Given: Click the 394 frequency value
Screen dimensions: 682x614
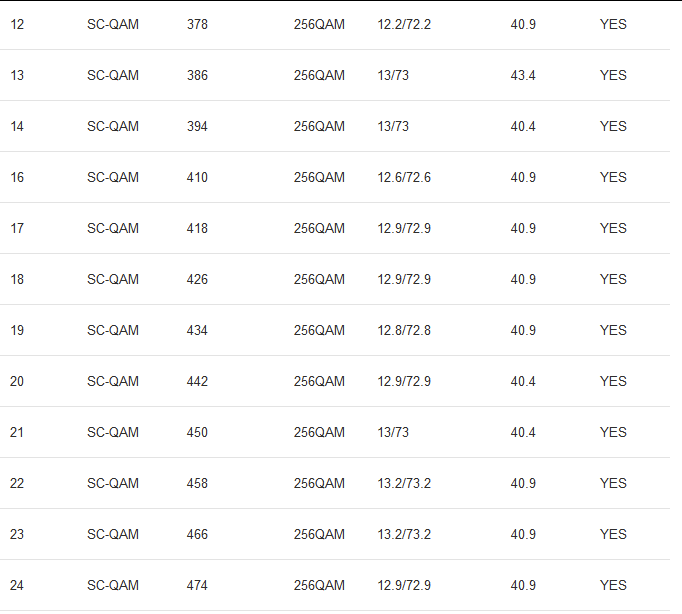Looking at the screenshot, I should point(197,126).
